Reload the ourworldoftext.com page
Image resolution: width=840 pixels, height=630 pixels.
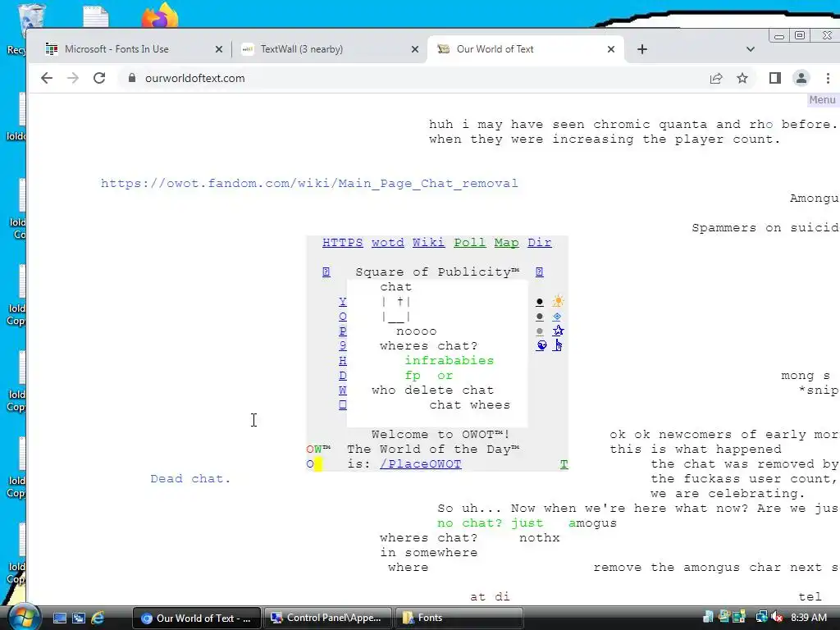[x=99, y=78]
